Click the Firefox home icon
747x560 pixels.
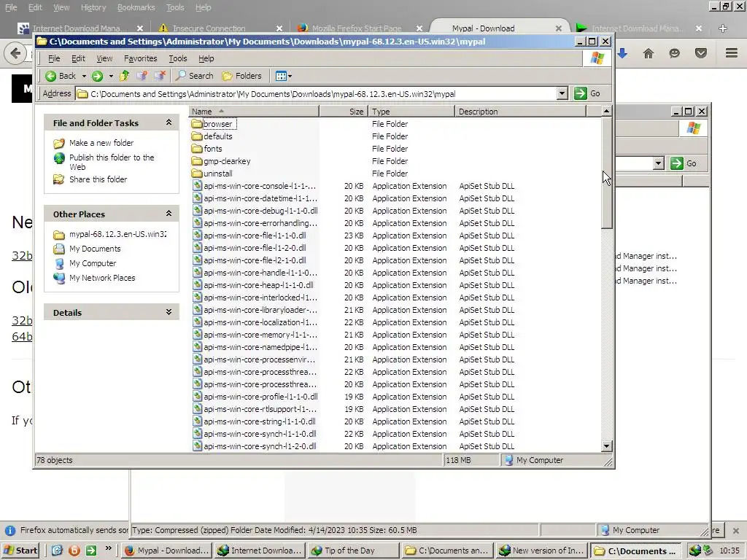649,53
